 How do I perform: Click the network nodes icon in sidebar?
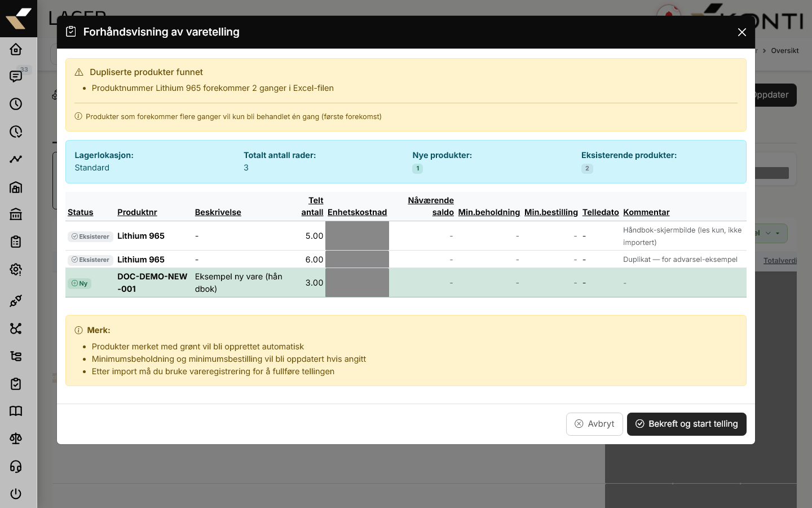click(x=16, y=329)
